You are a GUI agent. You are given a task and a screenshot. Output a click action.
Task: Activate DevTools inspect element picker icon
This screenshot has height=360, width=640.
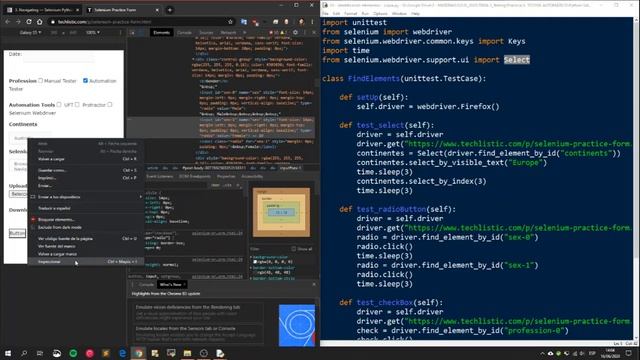point(133,33)
